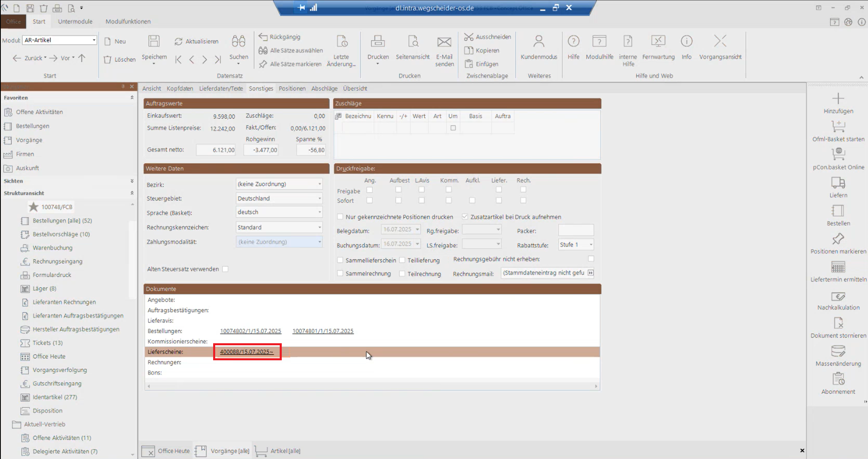This screenshot has width=868, height=459.
Task: Toggle Zusatzartikel bei Druck aufnehmen
Action: (465, 217)
